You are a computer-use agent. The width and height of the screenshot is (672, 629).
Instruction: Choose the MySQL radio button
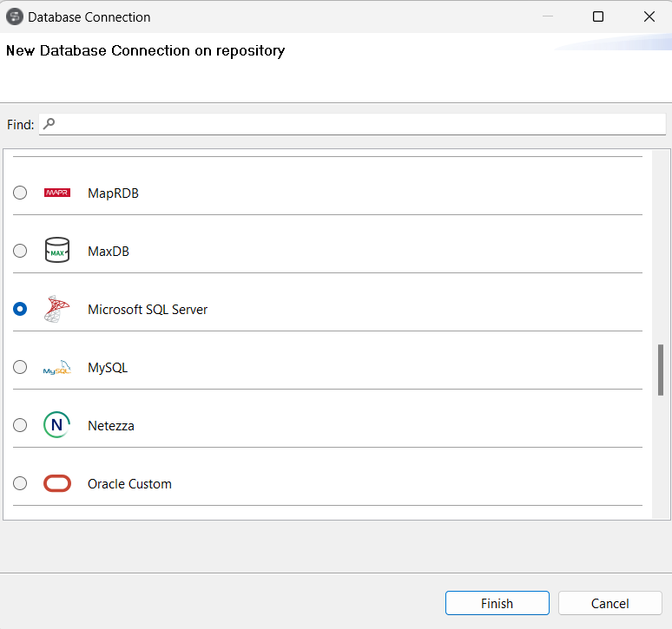click(x=20, y=367)
